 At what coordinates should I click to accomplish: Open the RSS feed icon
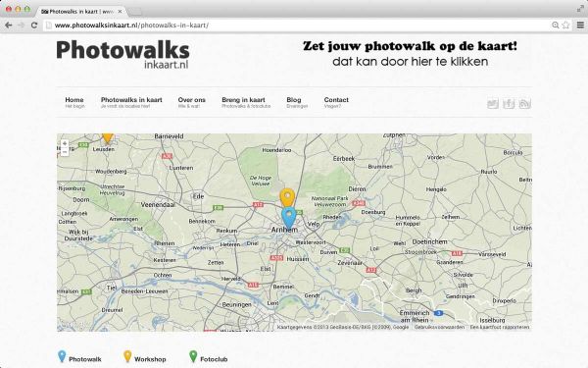pyautogui.click(x=524, y=103)
